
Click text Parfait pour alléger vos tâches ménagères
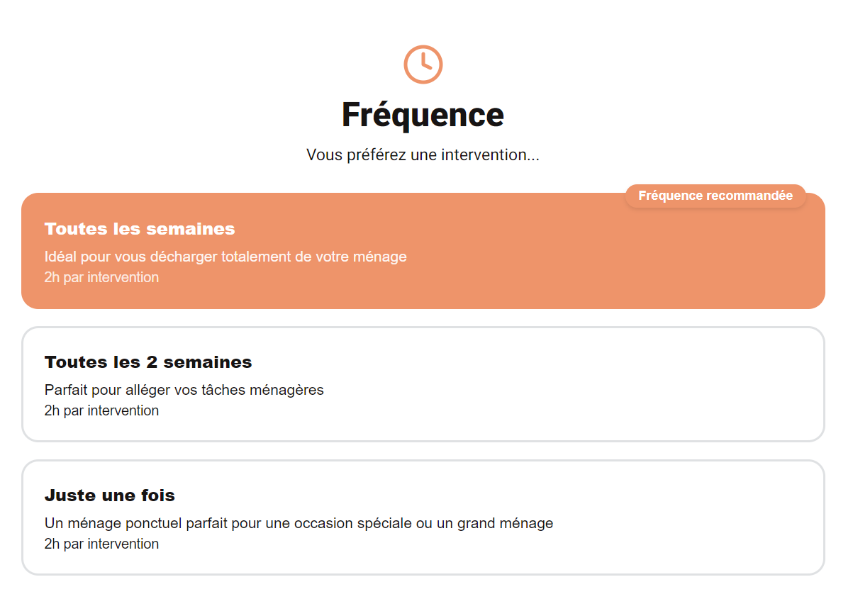(x=184, y=390)
